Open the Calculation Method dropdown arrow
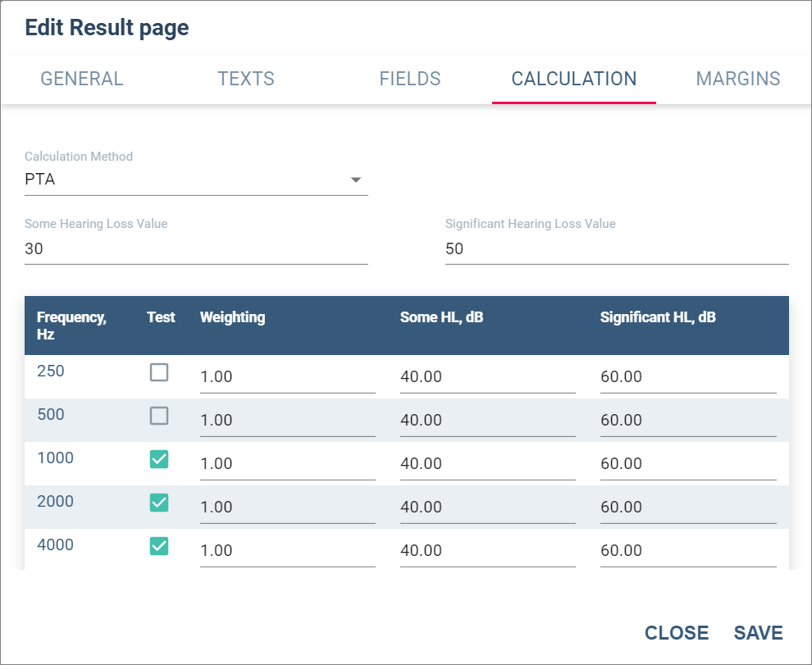 [356, 180]
